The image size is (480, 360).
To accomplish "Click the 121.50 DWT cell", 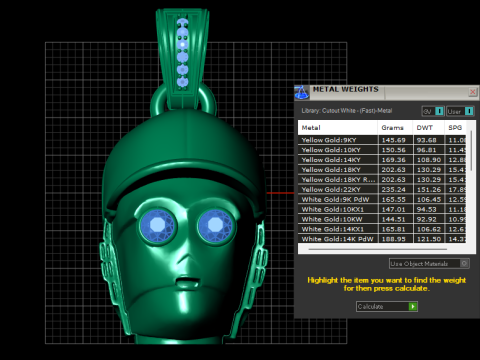I will tap(429, 239).
